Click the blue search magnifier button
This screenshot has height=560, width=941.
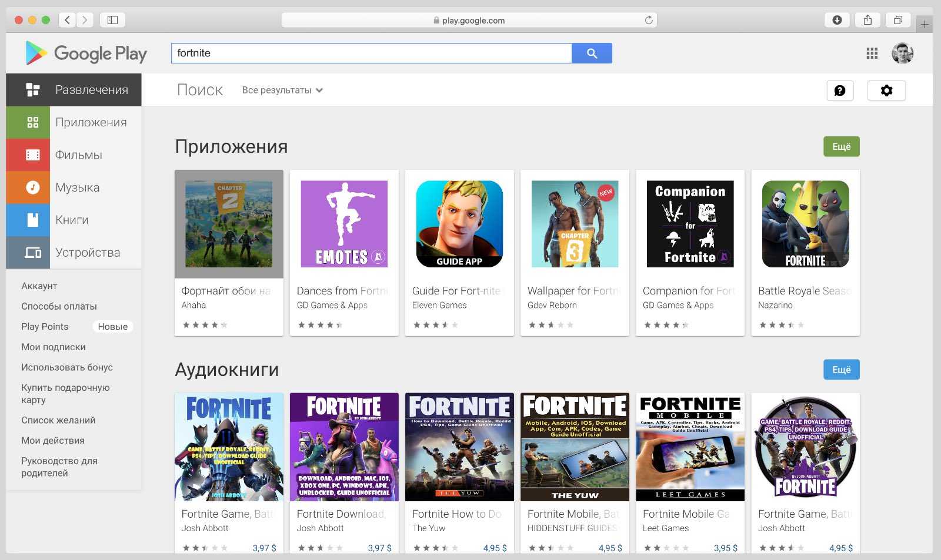click(592, 53)
